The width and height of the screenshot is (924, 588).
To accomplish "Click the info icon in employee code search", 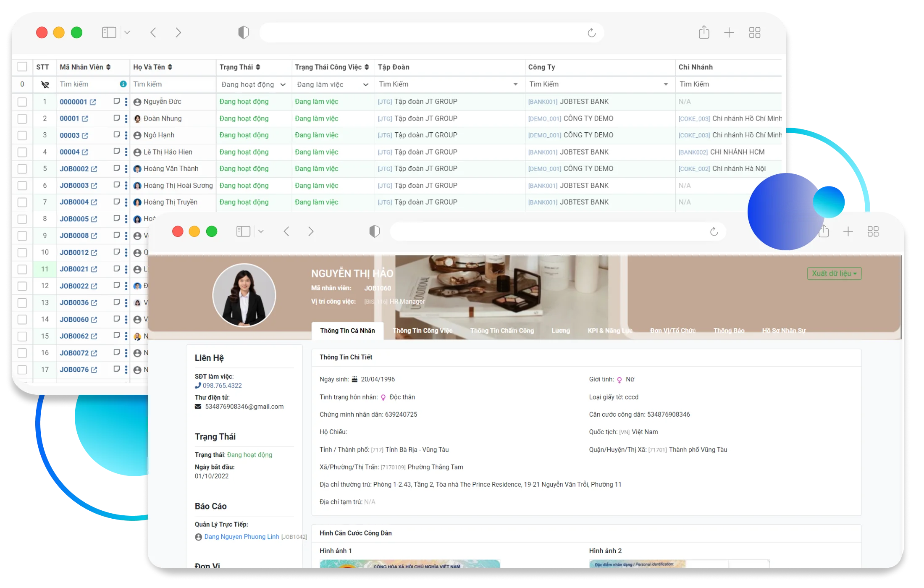I will point(123,84).
